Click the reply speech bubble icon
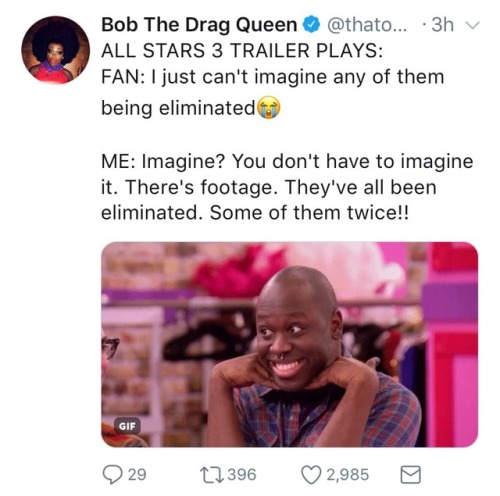The width and height of the screenshot is (500, 496). 112,474
